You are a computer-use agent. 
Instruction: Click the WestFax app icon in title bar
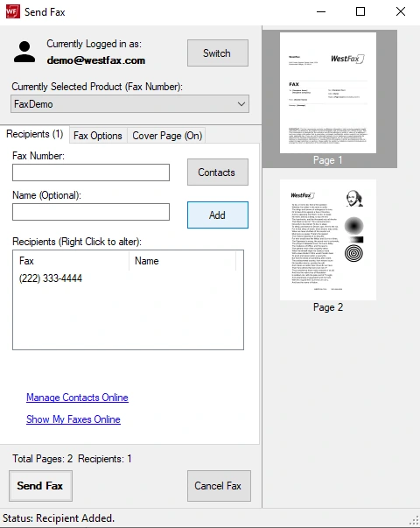[13, 11]
